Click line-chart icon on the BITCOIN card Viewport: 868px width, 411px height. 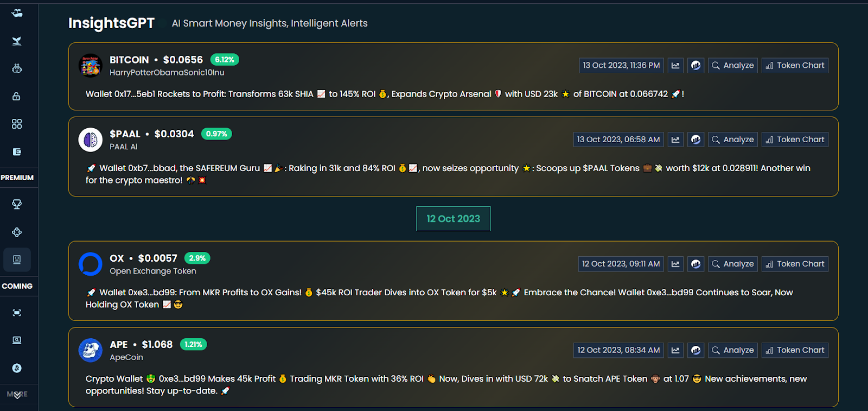675,65
